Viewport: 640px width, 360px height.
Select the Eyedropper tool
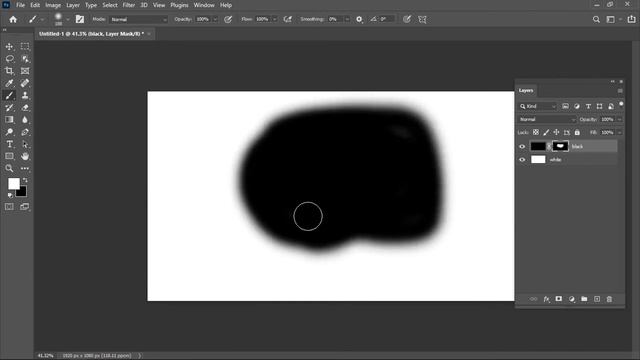tap(9, 83)
